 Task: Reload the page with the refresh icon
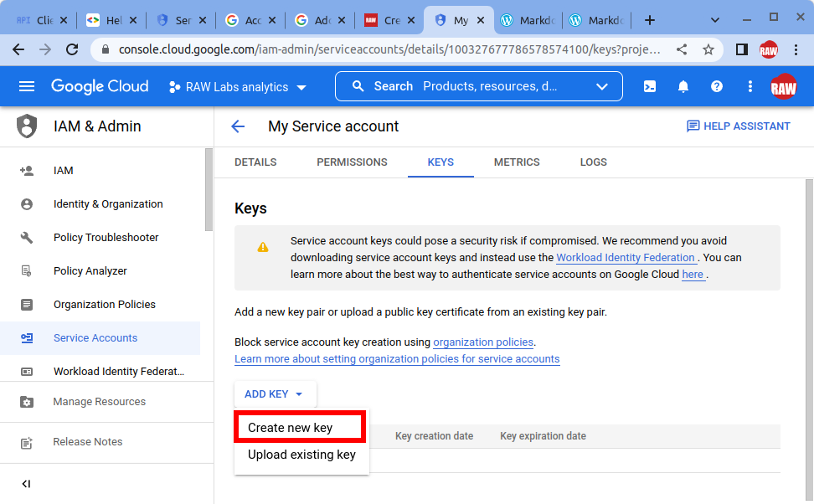tap(72, 49)
